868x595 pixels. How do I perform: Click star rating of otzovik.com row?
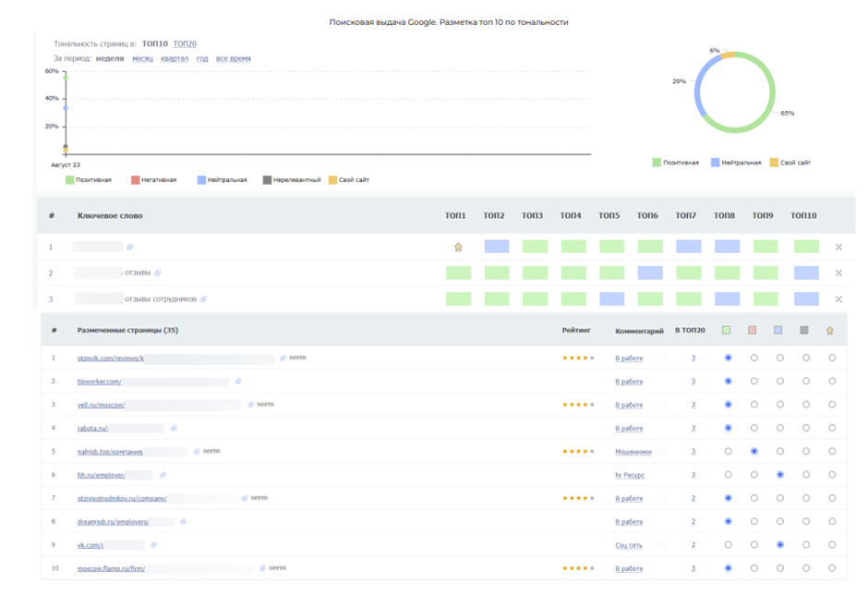[x=578, y=358]
